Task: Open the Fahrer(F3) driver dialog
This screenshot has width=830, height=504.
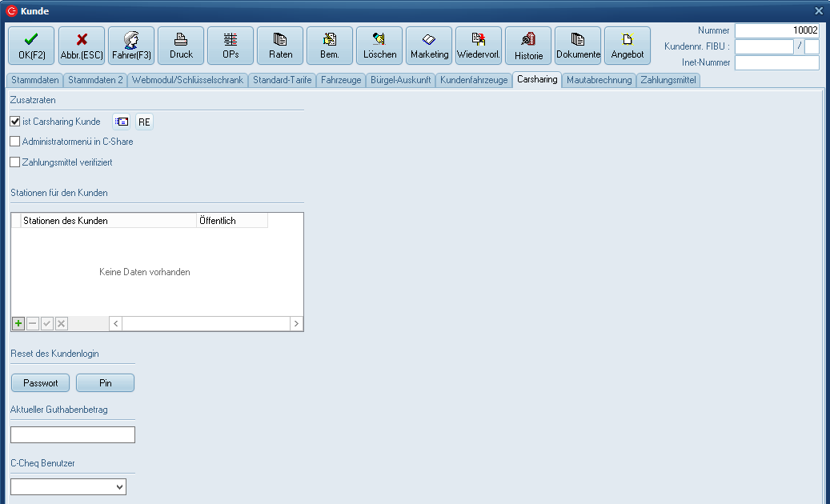Action: pyautogui.click(x=131, y=46)
